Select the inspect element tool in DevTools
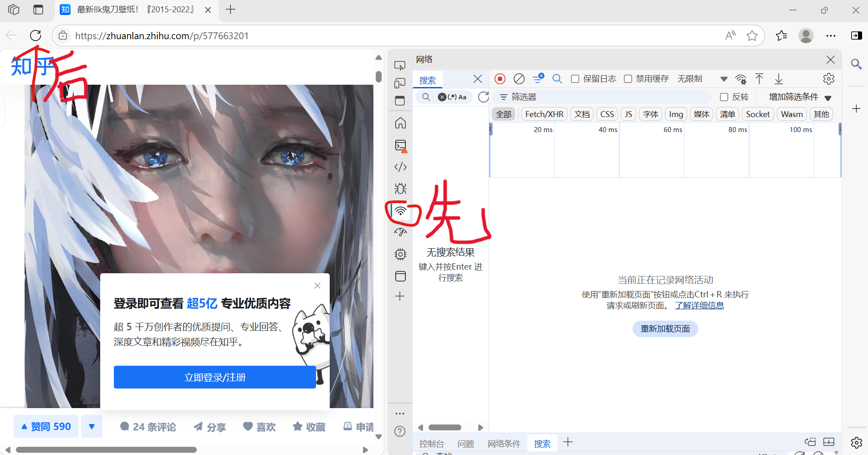 click(x=400, y=66)
